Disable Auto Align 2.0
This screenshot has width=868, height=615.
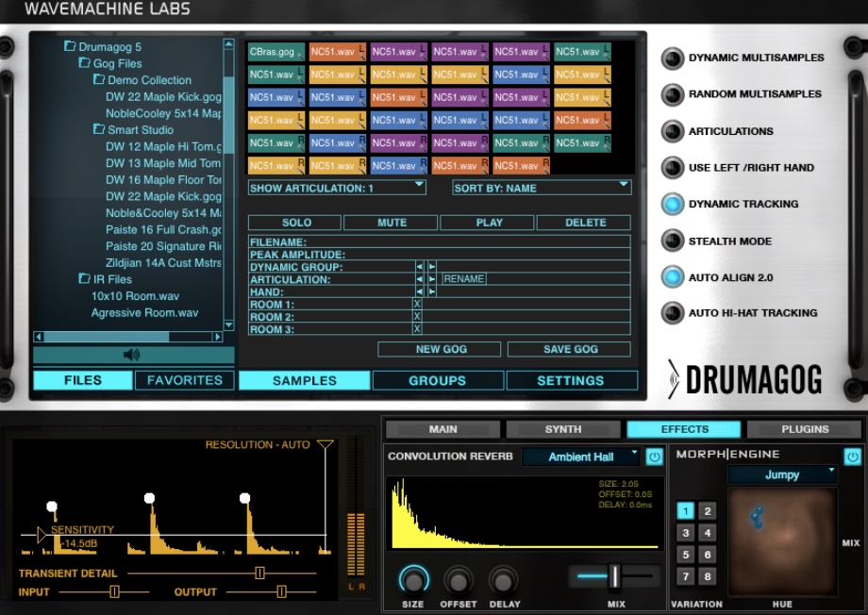point(673,277)
